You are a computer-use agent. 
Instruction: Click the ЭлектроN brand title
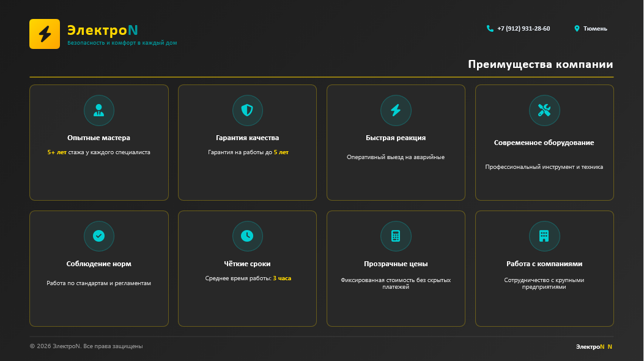tap(103, 30)
